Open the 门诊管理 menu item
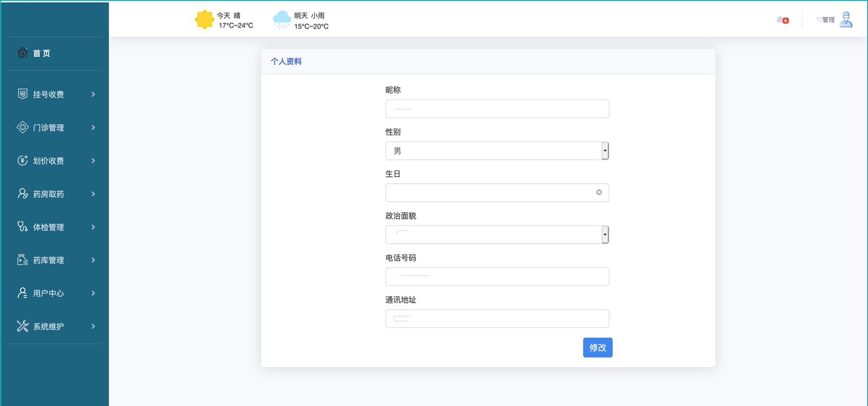 [x=49, y=128]
